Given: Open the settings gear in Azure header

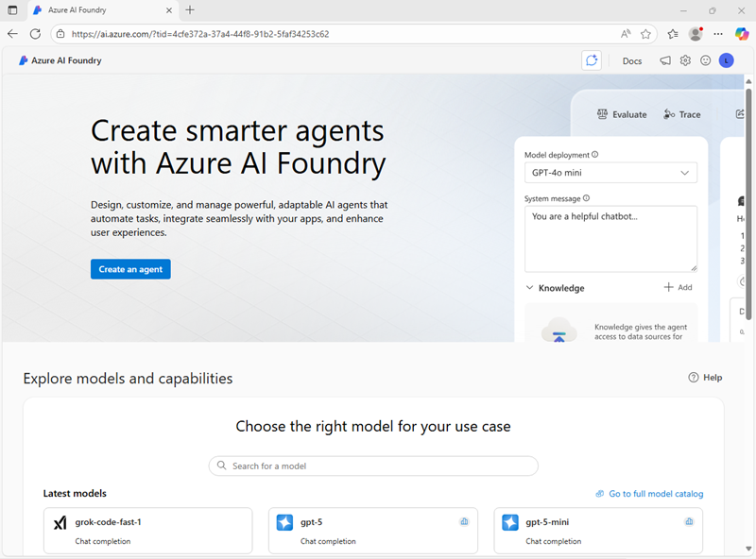Looking at the screenshot, I should point(685,60).
